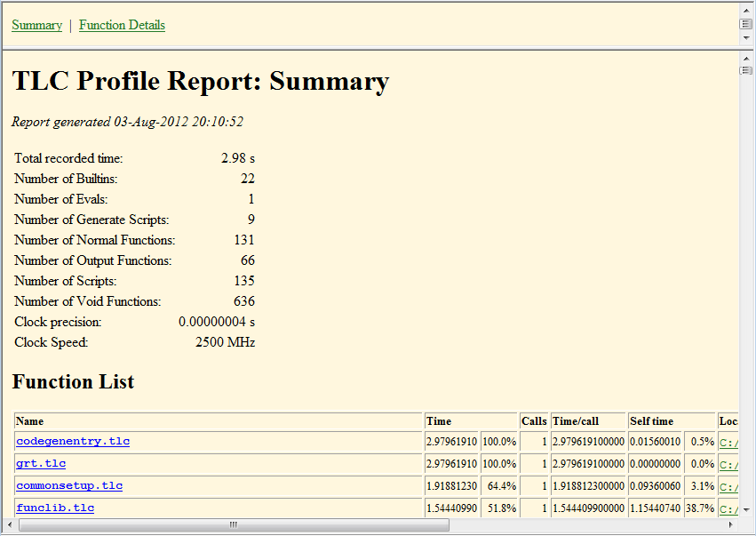Viewport: 756px width, 536px height.
Task: Open the Summary link
Action: 36,25
